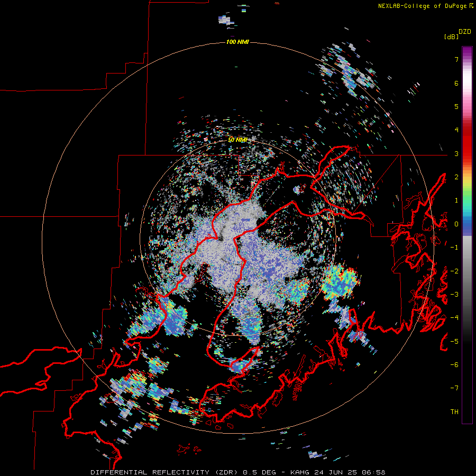Click the 100 NMI range ring label
Image resolution: width=476 pixels, height=476 pixels.
(237, 42)
